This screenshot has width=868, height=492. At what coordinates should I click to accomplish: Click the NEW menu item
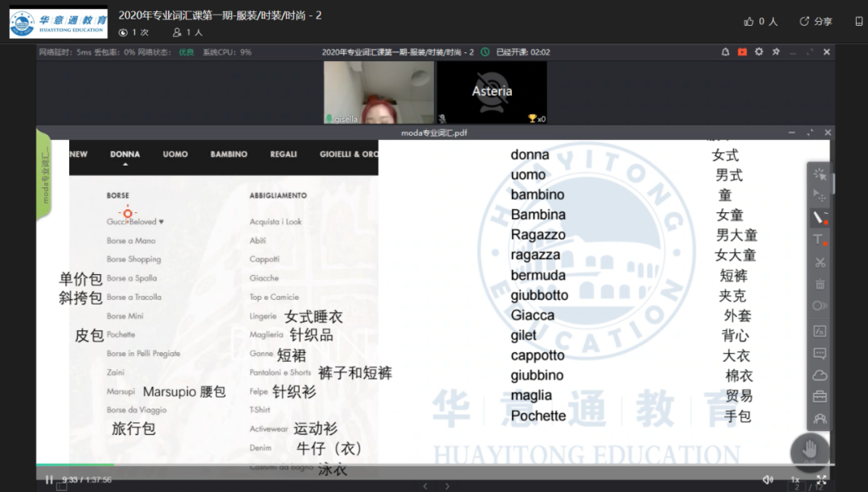pyautogui.click(x=79, y=154)
